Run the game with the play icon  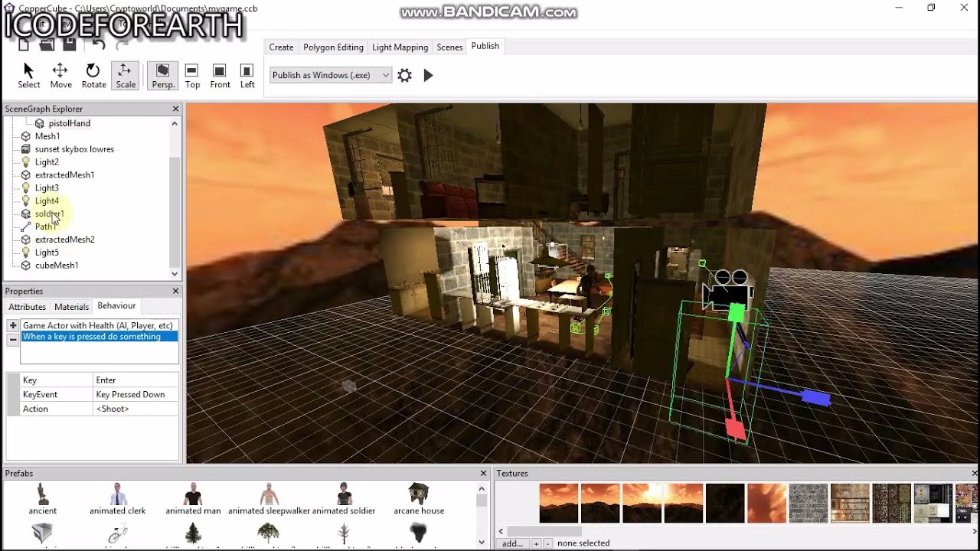(x=429, y=75)
